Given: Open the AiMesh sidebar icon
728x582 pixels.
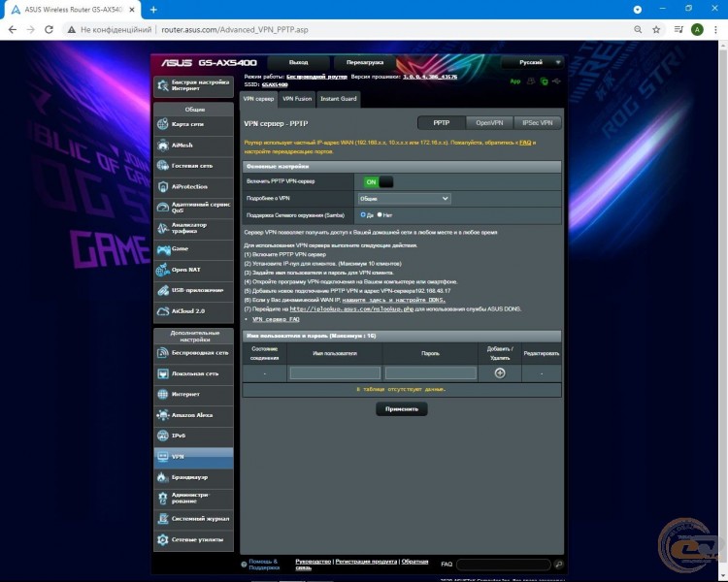Looking at the screenshot, I should 162,145.
